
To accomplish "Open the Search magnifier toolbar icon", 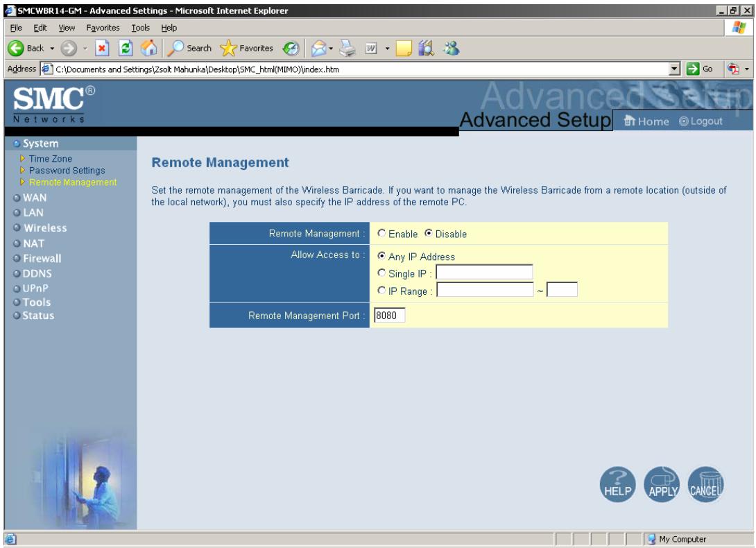I will tap(175, 48).
